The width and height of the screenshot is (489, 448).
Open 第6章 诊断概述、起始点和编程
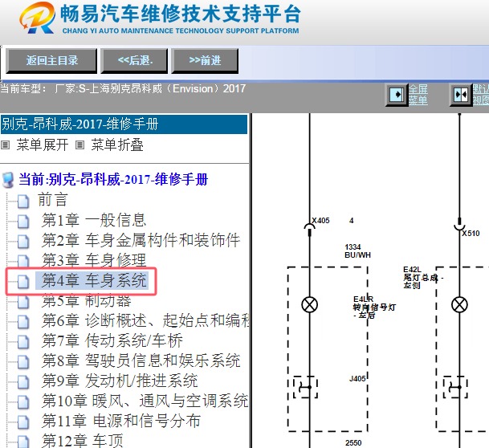click(x=145, y=320)
